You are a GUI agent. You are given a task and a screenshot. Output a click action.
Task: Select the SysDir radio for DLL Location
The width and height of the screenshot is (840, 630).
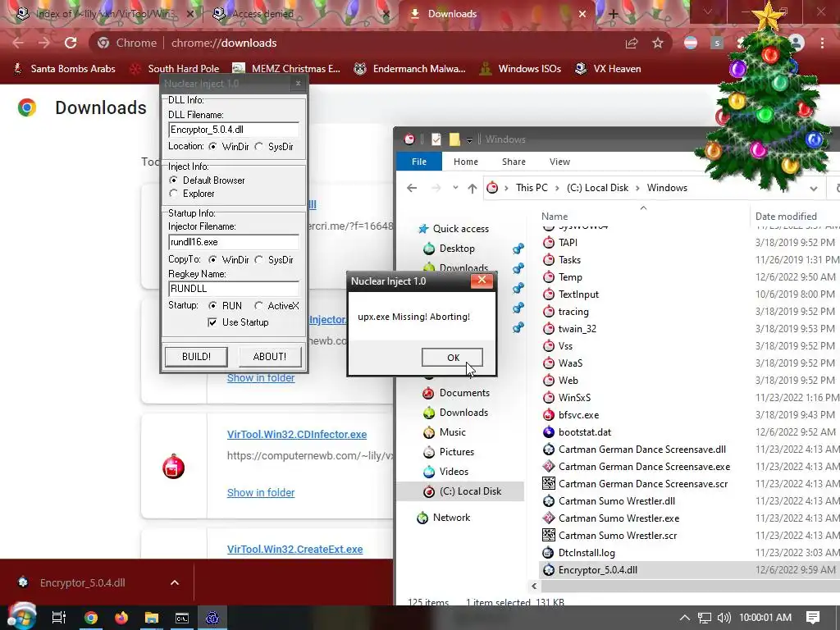pos(258,146)
